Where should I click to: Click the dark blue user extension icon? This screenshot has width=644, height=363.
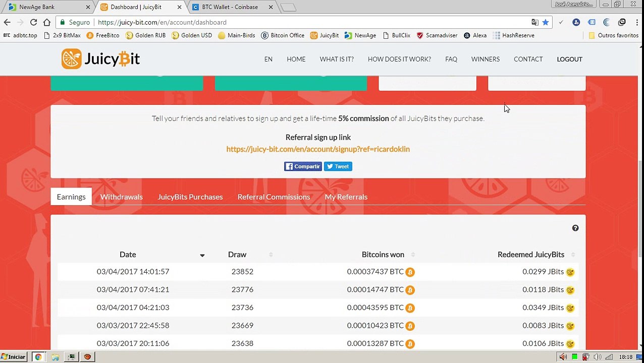pyautogui.click(x=576, y=22)
